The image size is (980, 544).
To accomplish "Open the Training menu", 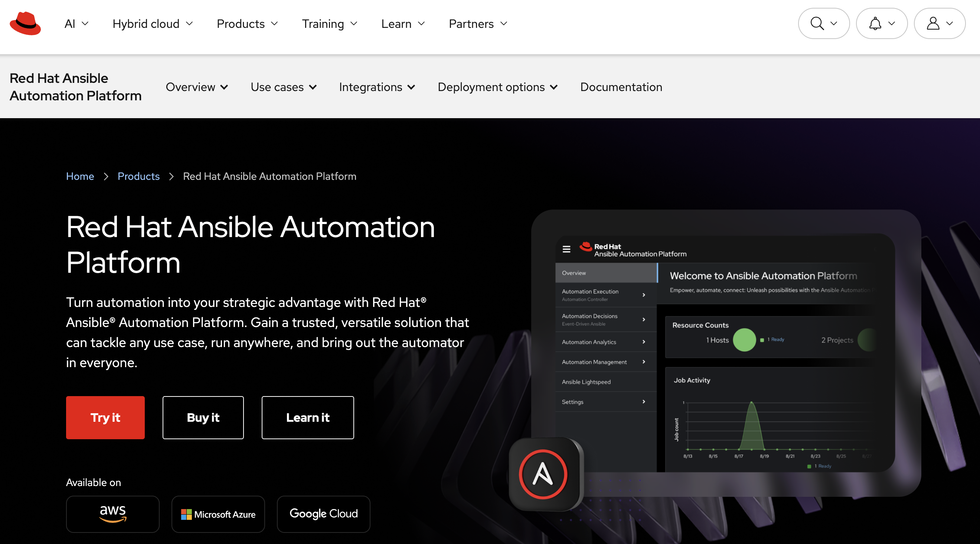I will point(330,24).
